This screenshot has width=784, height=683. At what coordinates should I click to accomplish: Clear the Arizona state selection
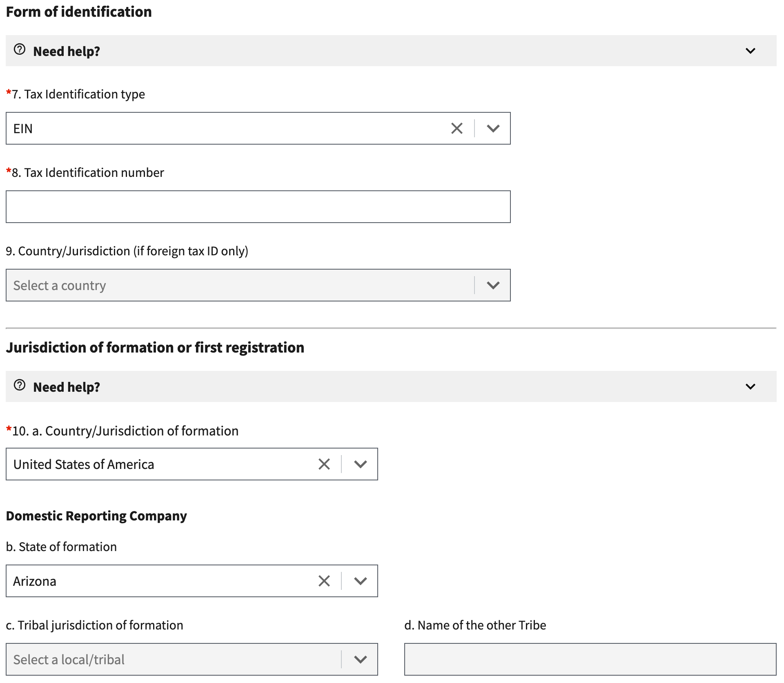click(x=324, y=581)
